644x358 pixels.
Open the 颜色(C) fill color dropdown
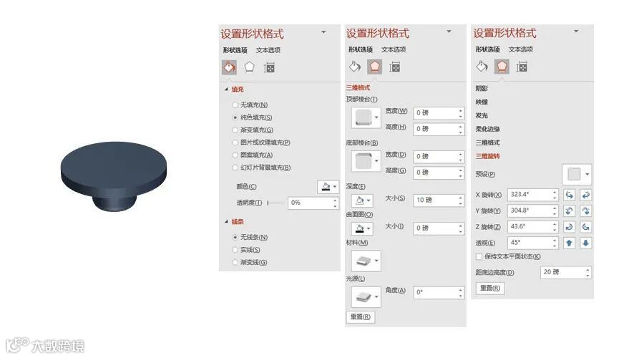coord(328,187)
